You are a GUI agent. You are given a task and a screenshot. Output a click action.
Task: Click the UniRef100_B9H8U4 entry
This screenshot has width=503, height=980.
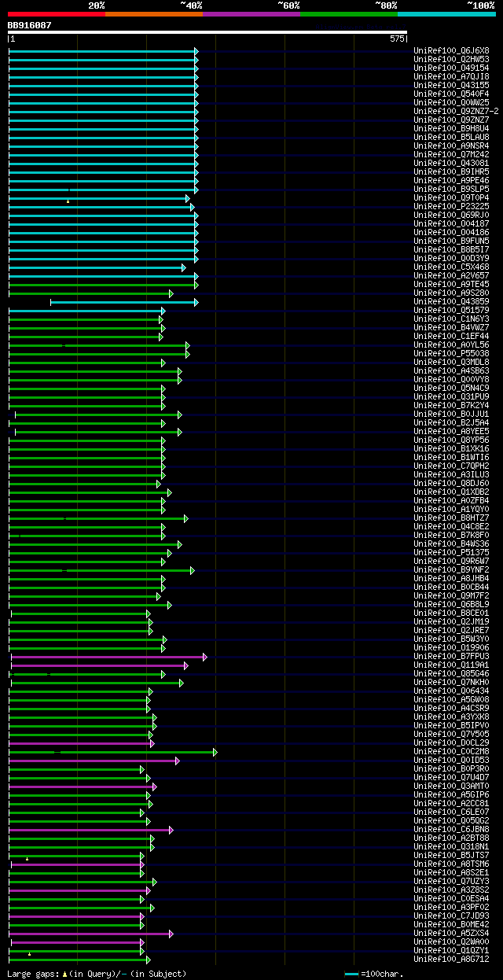coord(451,128)
